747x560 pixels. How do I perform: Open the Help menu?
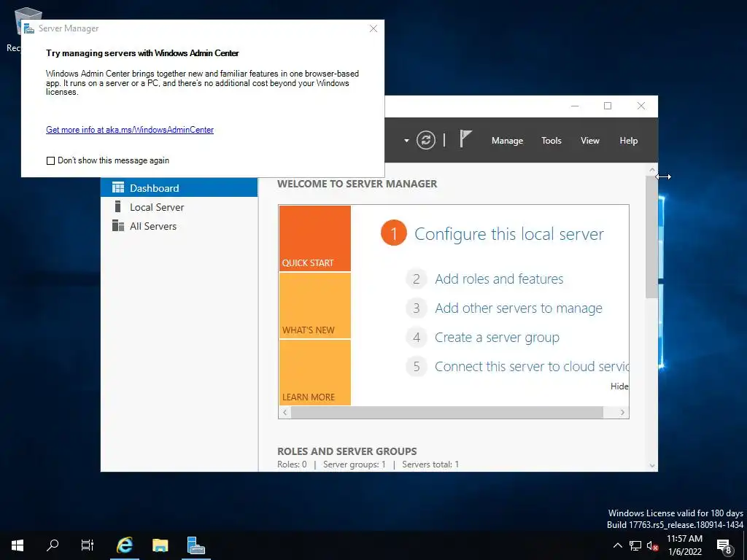click(628, 141)
